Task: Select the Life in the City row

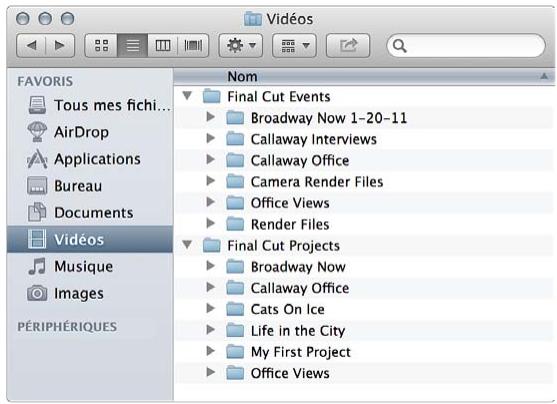Action: 364,330
